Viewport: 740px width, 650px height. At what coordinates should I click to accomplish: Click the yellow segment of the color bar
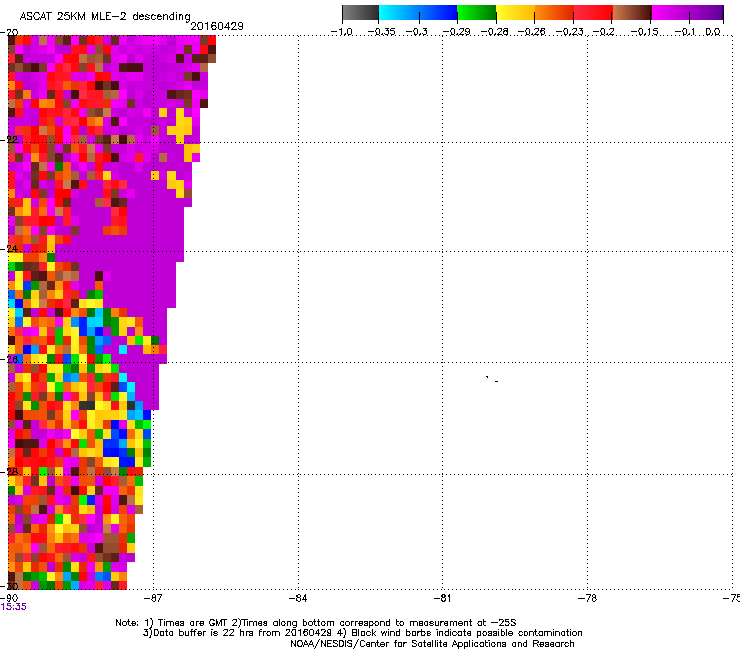[x=515, y=12]
